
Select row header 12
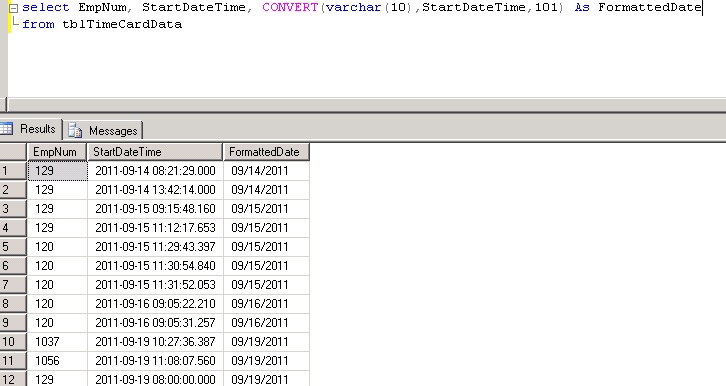[13, 379]
